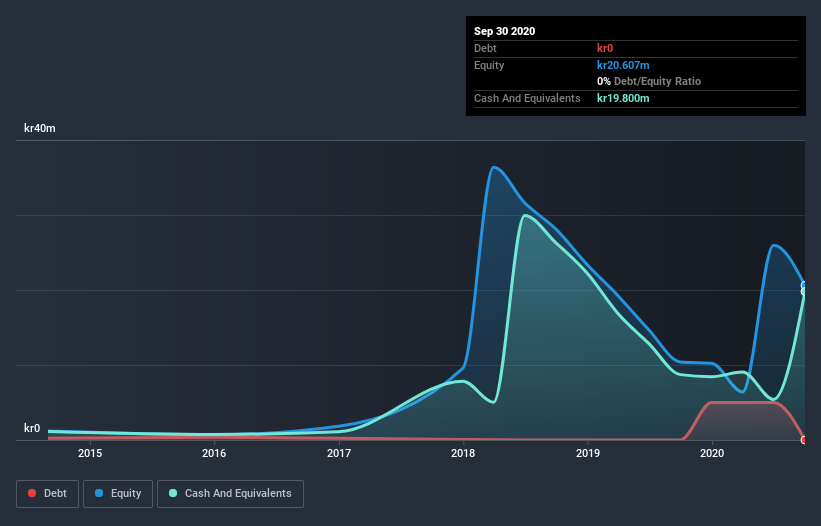Click the 0% Debt/Equity Ratio text
The image size is (821, 526).
[649, 81]
